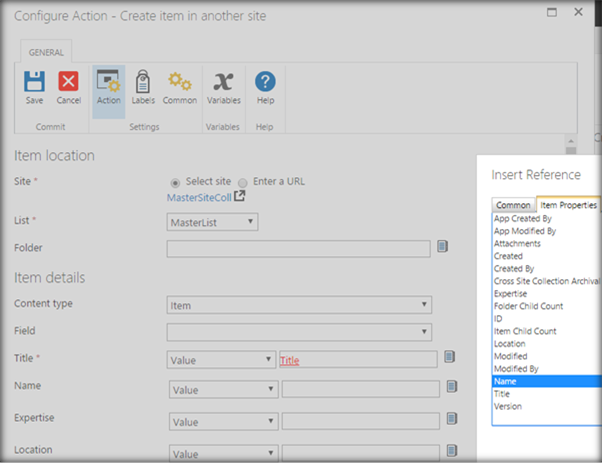The width and height of the screenshot is (602, 463).
Task: Click the Title reference in Title field
Action: point(289,359)
